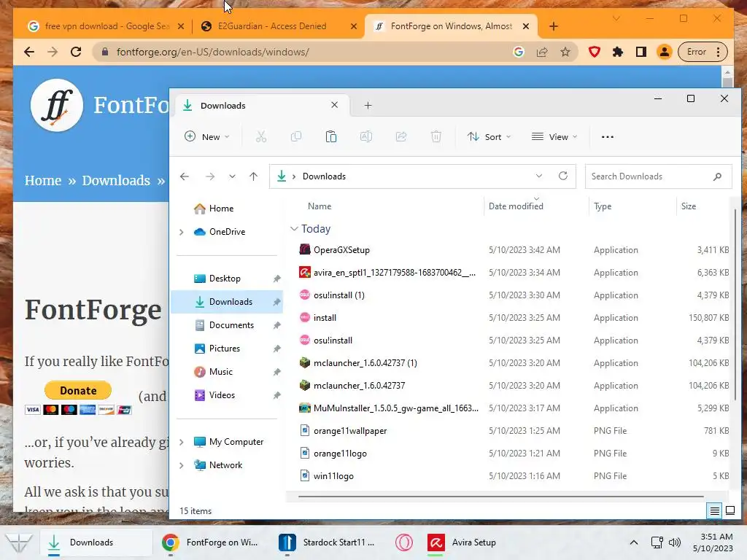Click the search magnifier in Search Downloads
The image size is (747, 560).
(718, 176)
